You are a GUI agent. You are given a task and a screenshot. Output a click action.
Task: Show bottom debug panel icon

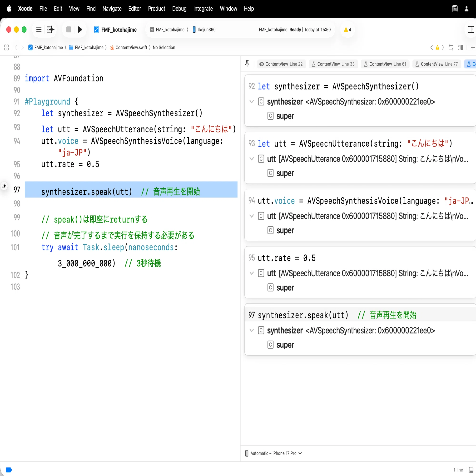coord(471,470)
